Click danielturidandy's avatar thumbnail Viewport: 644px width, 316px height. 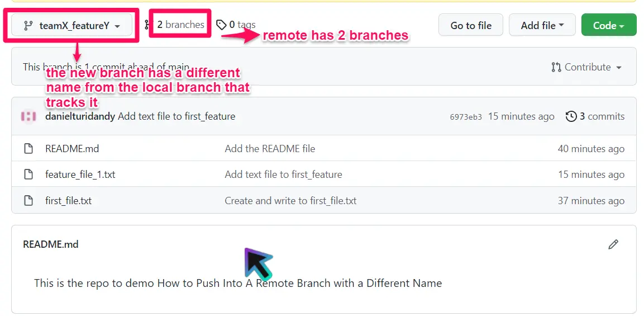(x=28, y=116)
